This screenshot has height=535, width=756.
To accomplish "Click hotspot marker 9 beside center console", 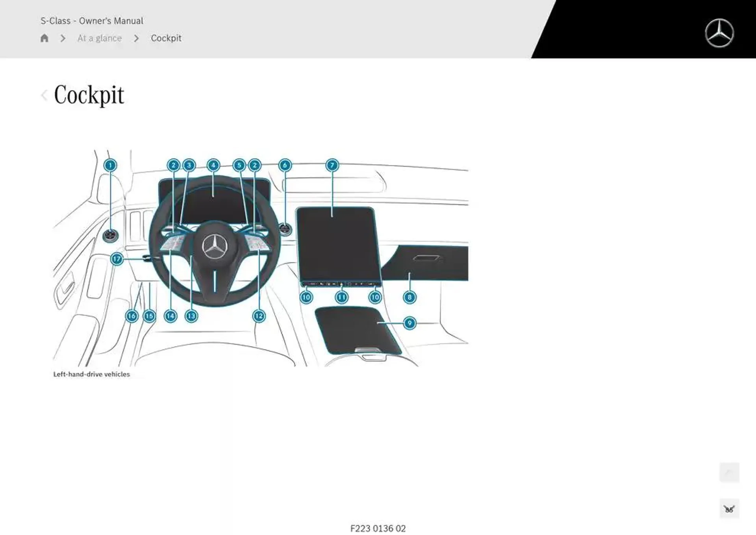I will click(x=409, y=323).
